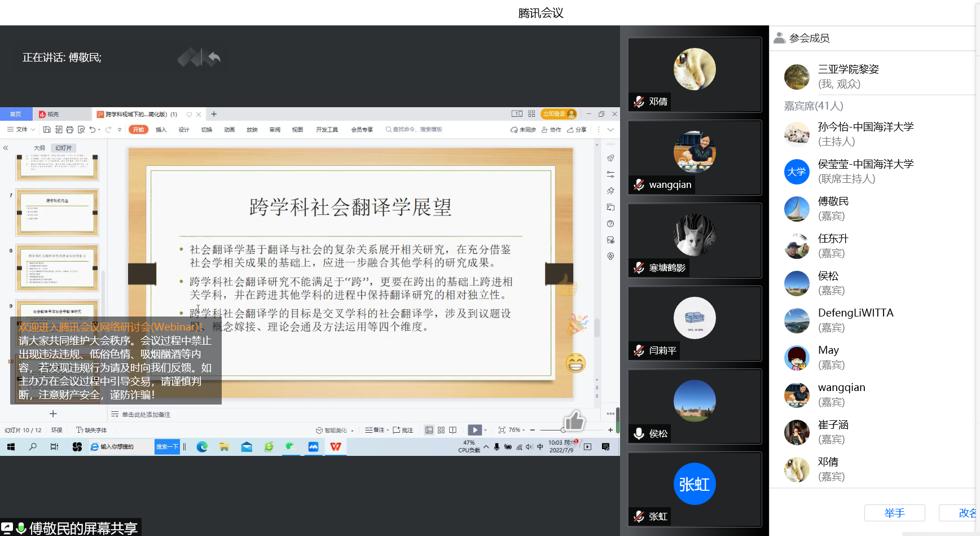Screen dimensions: 980x536
Task: Click the redo arrow in WPS toolbar
Action: (x=108, y=130)
